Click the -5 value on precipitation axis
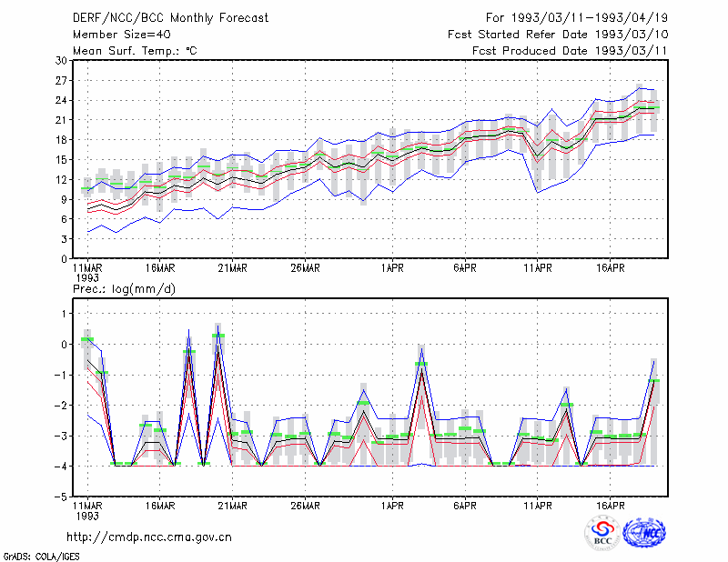The image size is (728, 562). point(61,497)
